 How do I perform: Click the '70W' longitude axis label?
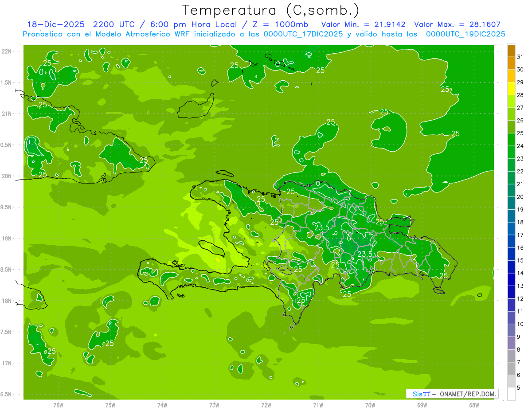tap(370, 405)
